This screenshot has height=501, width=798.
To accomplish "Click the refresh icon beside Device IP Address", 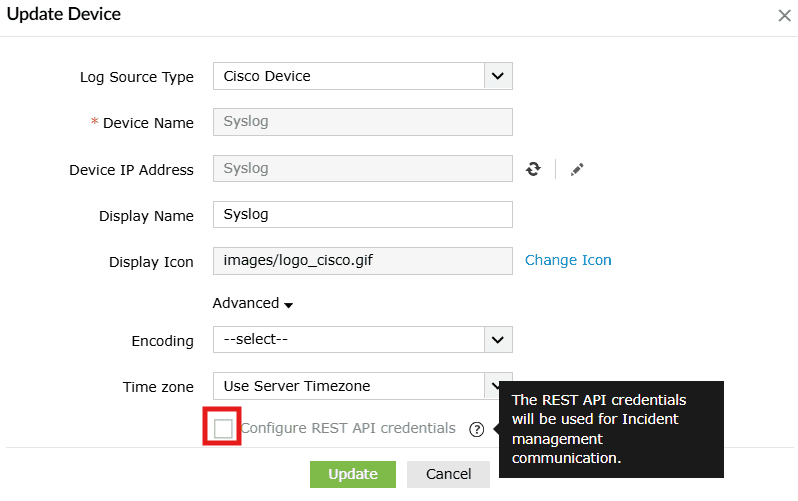I will pyautogui.click(x=533, y=169).
